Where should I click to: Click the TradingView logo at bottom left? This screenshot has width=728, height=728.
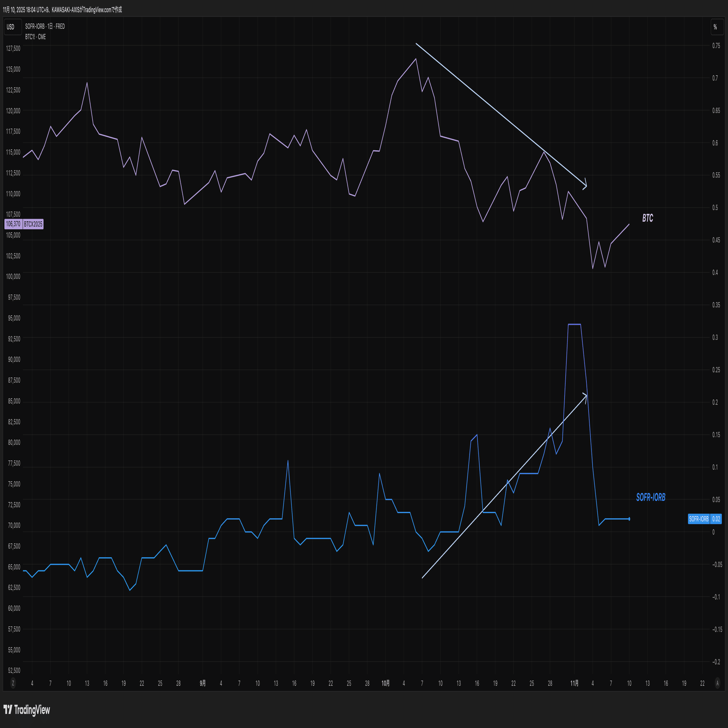click(26, 710)
